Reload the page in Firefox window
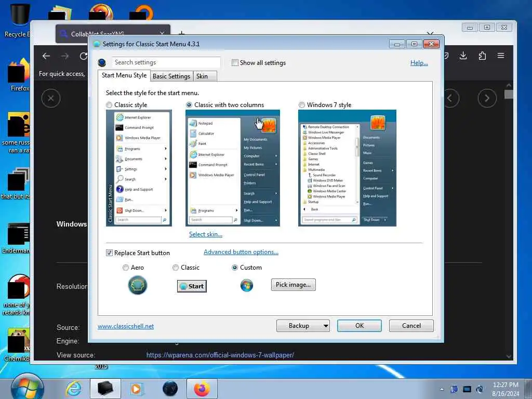Image resolution: width=532 pixels, height=399 pixels. click(84, 56)
